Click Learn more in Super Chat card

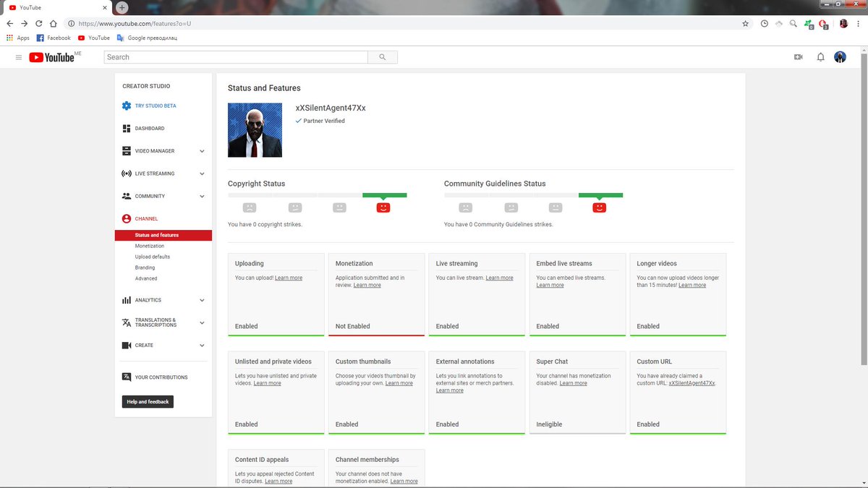573,383
